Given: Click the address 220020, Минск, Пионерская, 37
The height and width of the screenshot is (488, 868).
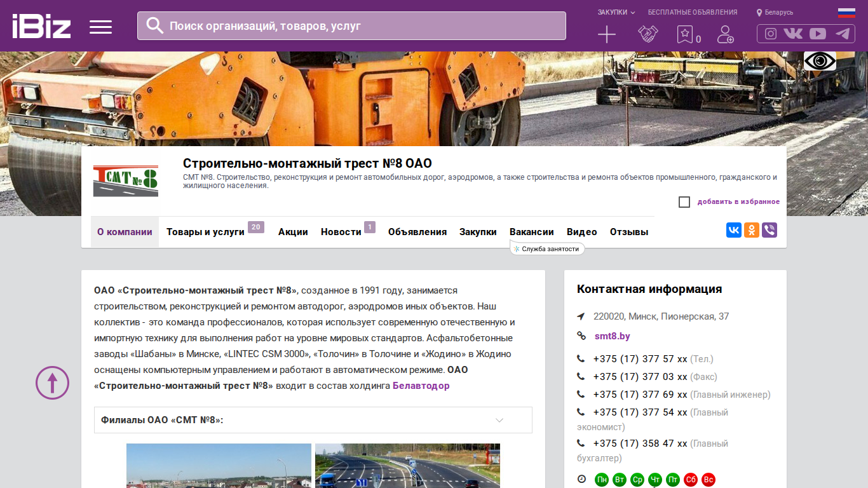Looking at the screenshot, I should [x=661, y=316].
